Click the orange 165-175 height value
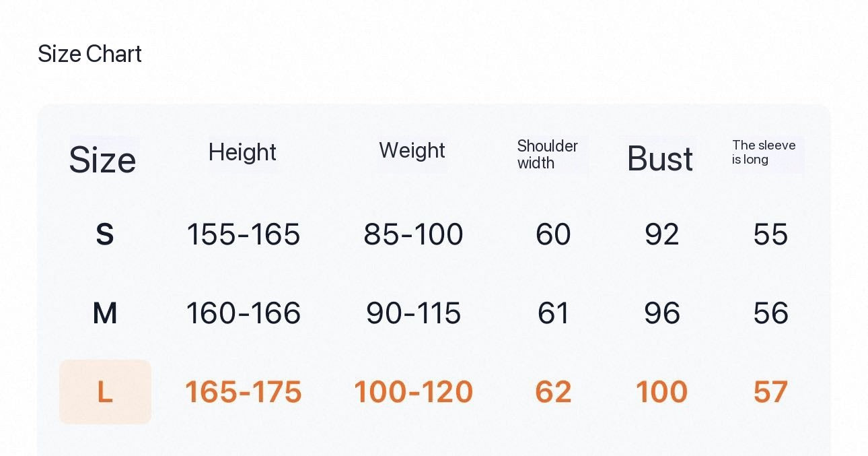The height and width of the screenshot is (456, 868). 244,392
